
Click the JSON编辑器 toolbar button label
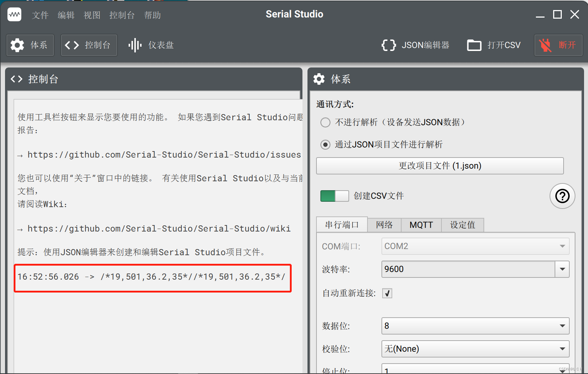click(x=426, y=45)
